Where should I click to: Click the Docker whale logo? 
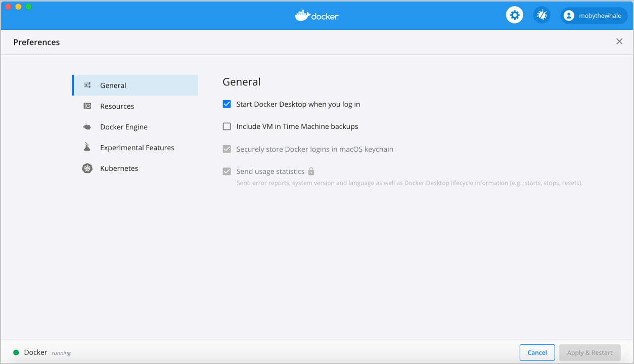click(x=302, y=16)
